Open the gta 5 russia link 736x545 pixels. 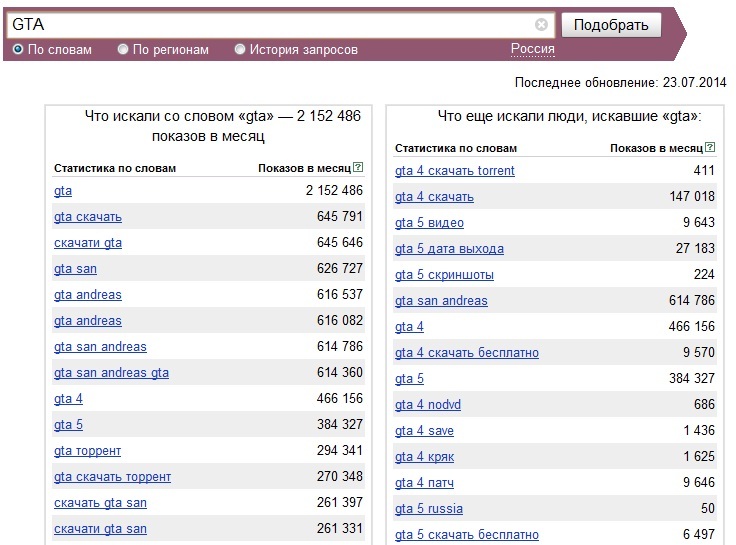click(429, 509)
